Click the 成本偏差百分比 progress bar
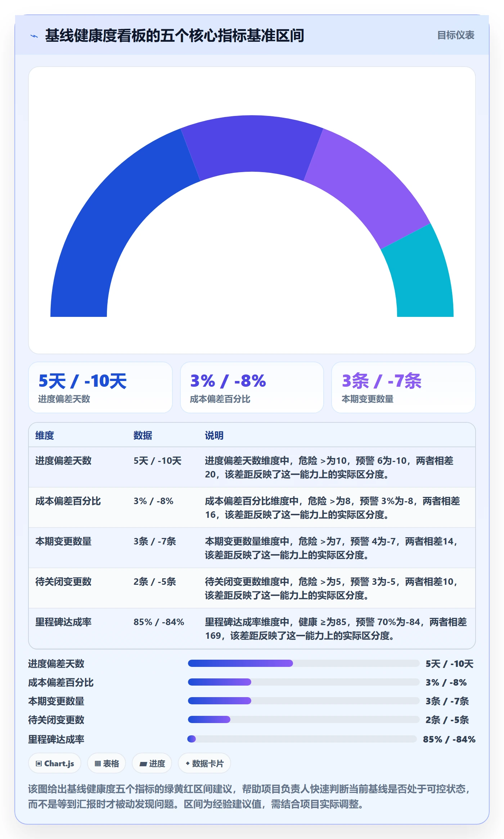The width and height of the screenshot is (504, 839). point(304,682)
